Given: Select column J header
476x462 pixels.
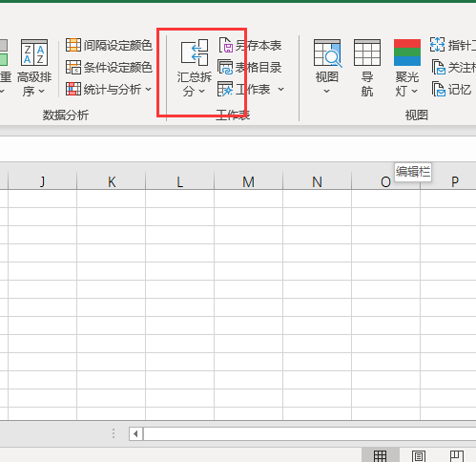Looking at the screenshot, I should [x=42, y=181].
